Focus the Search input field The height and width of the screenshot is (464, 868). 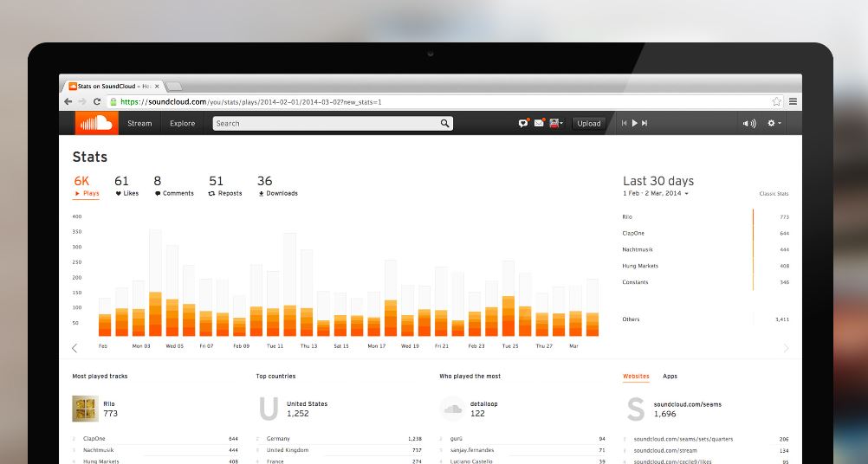pos(333,123)
